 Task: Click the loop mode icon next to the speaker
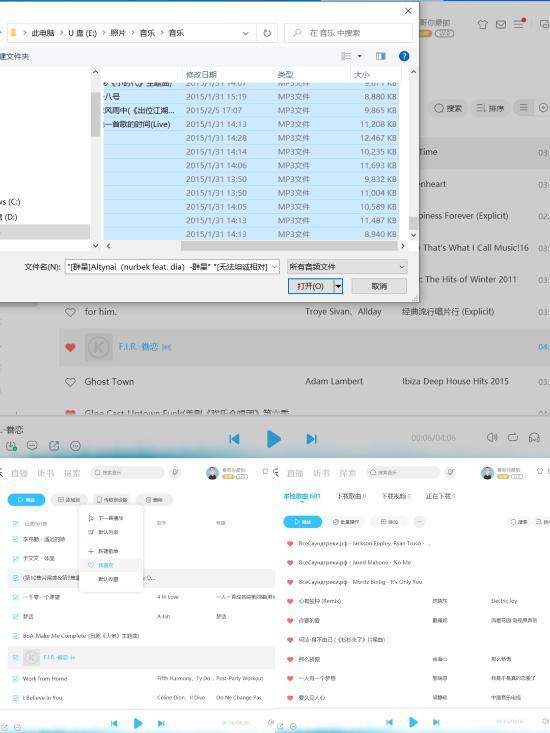[513, 438]
